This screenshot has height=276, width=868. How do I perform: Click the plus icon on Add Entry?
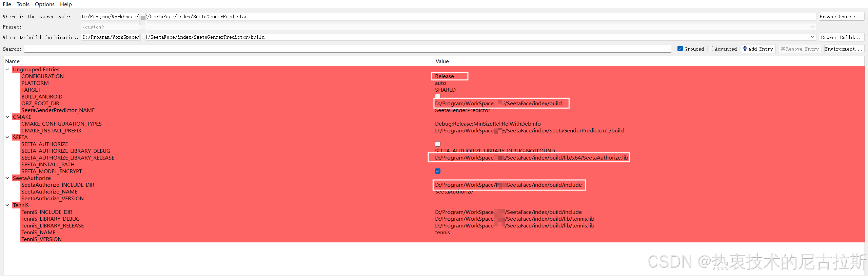745,49
